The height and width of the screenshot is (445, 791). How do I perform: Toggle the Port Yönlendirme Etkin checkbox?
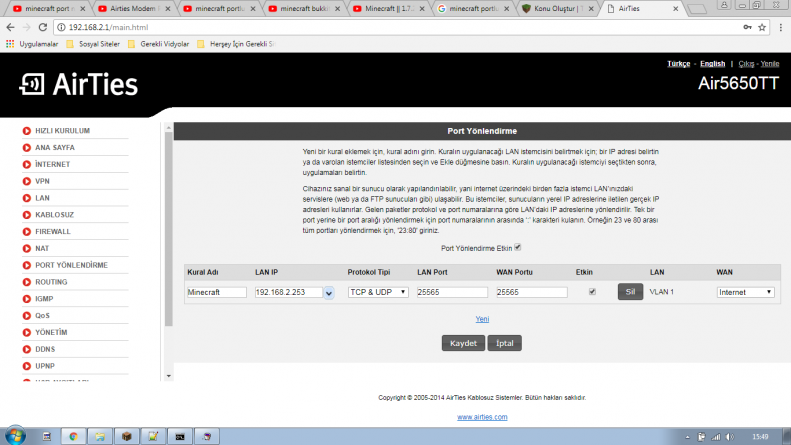(x=518, y=247)
